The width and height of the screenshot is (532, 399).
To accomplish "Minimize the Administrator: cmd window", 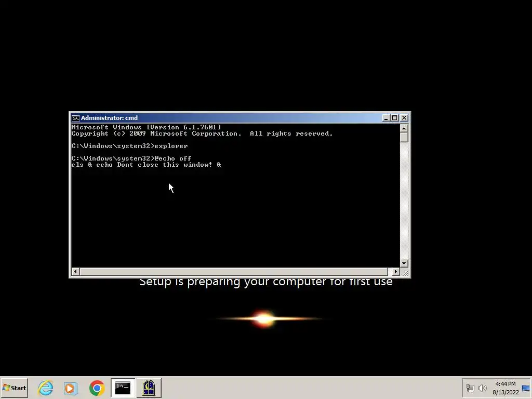I will point(386,118).
